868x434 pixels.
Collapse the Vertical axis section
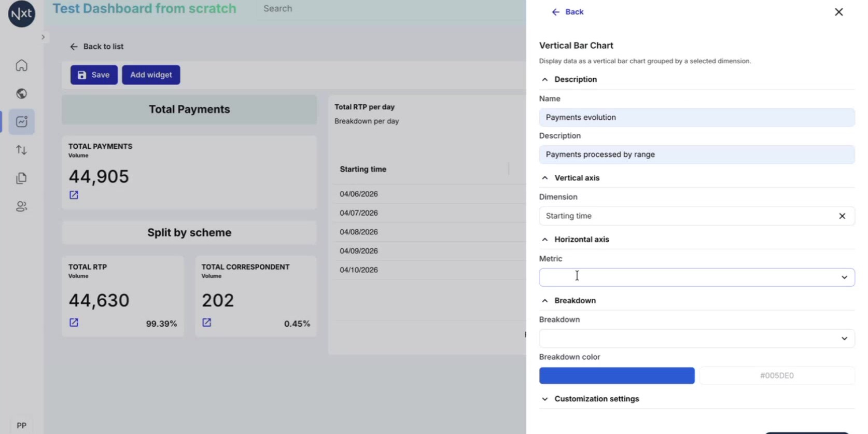pyautogui.click(x=544, y=178)
